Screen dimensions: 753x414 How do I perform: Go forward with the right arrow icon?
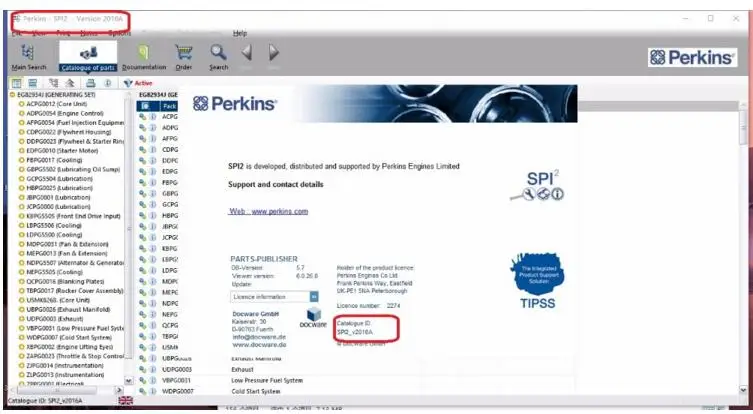tap(274, 52)
